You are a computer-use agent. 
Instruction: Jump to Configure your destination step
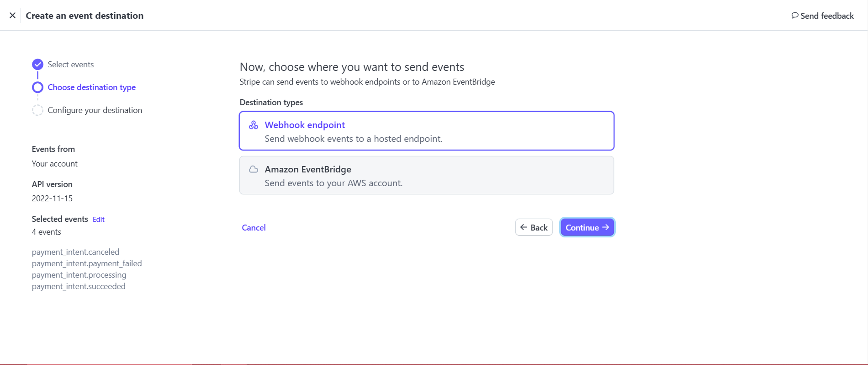tap(95, 110)
